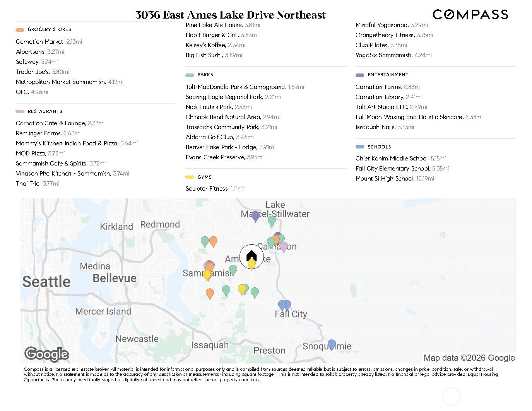532x411 pixels.
Task: Click the orange Grocery Stores legend swatch
Action: pyautogui.click(x=20, y=29)
